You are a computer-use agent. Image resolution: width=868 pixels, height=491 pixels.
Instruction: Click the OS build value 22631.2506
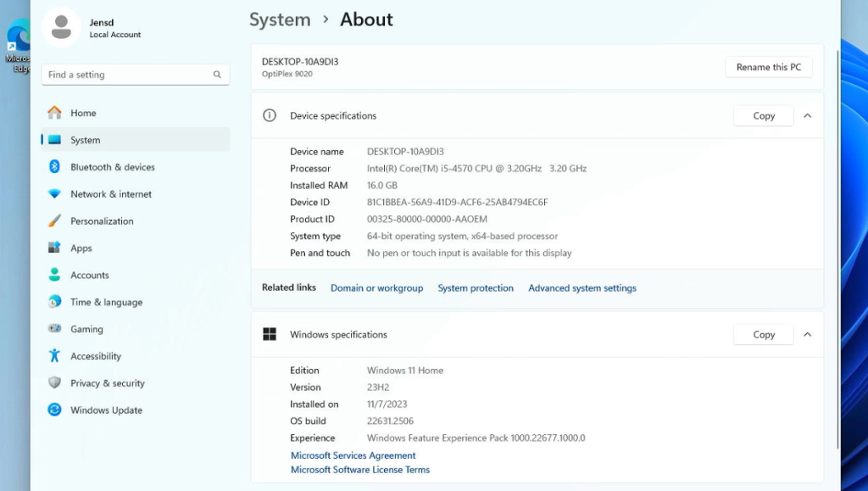coord(390,421)
